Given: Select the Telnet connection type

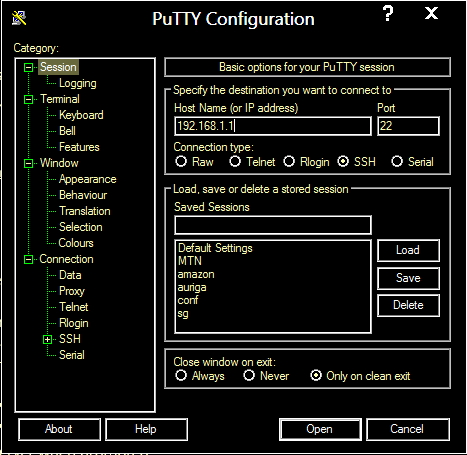Looking at the screenshot, I should (x=235, y=162).
